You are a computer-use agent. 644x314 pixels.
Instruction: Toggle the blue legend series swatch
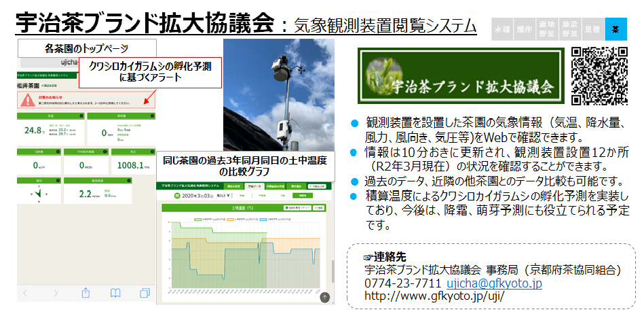coord(263,220)
